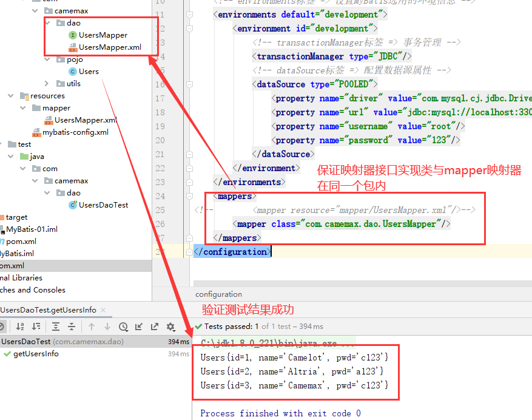The image size is (532, 420).
Task: Open MyBatis-01.iml file
Action: [x=32, y=229]
